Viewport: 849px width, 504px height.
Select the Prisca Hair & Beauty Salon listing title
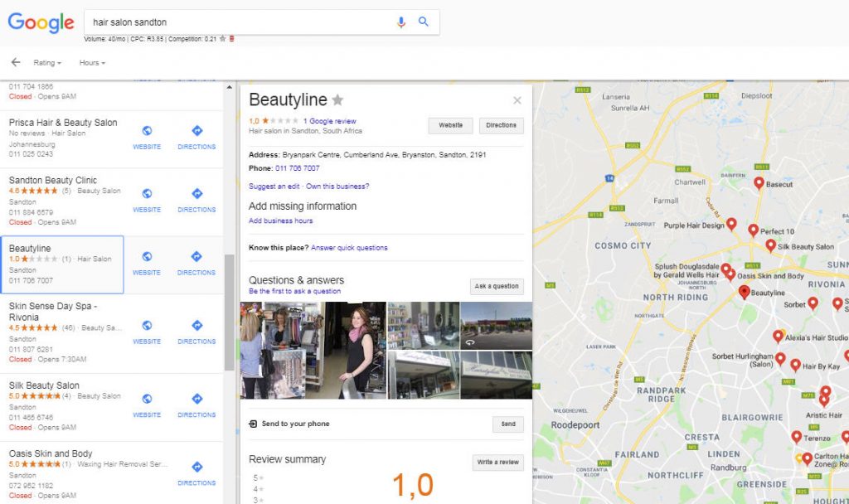63,123
